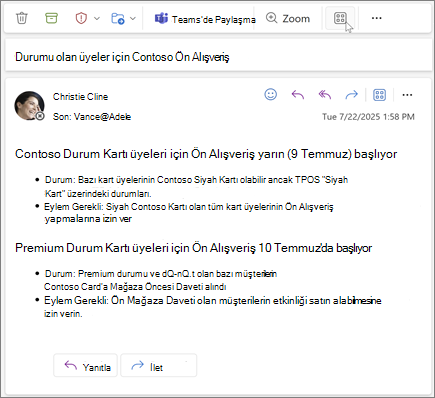Open Apps icon in the message header

click(379, 95)
